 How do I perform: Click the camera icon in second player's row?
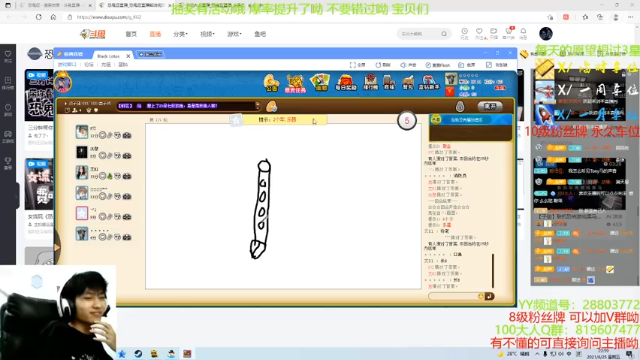click(127, 156)
